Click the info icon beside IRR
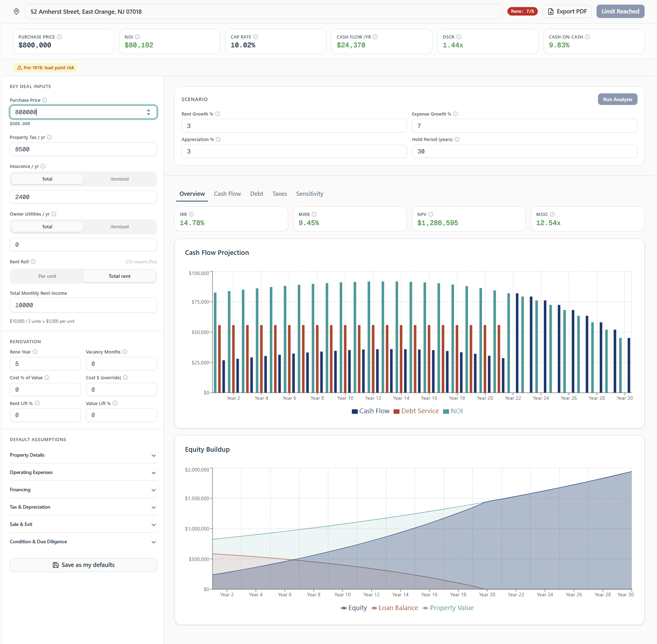The height and width of the screenshot is (644, 657). tap(191, 214)
